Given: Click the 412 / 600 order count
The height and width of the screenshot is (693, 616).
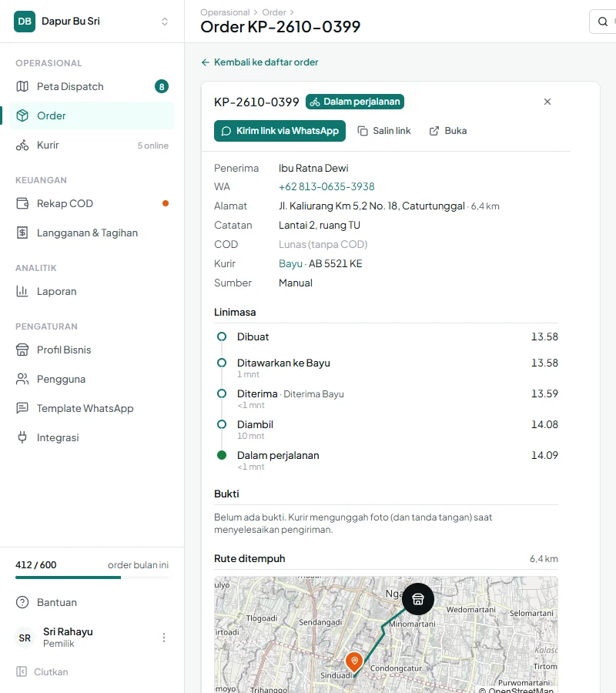Looking at the screenshot, I should click(35, 565).
